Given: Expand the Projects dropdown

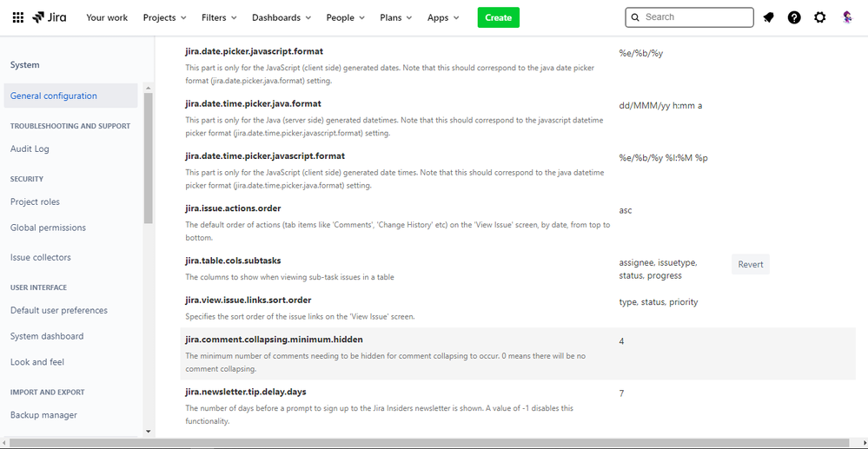Looking at the screenshot, I should click(x=165, y=17).
